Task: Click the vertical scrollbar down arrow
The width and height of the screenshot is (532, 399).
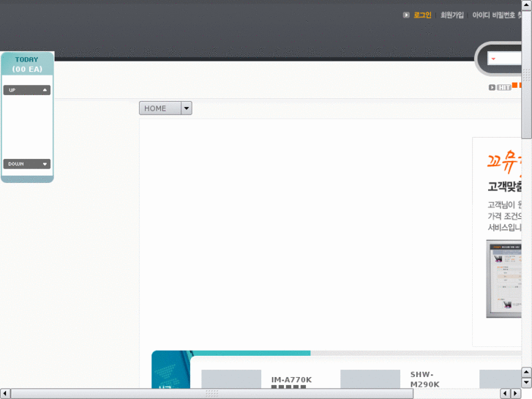Action: [527, 383]
